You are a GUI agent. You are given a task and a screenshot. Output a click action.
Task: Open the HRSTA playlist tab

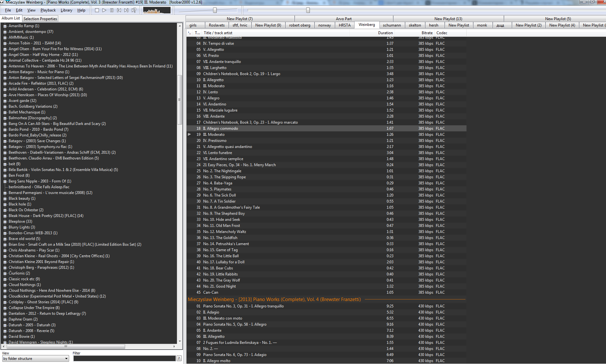(345, 25)
